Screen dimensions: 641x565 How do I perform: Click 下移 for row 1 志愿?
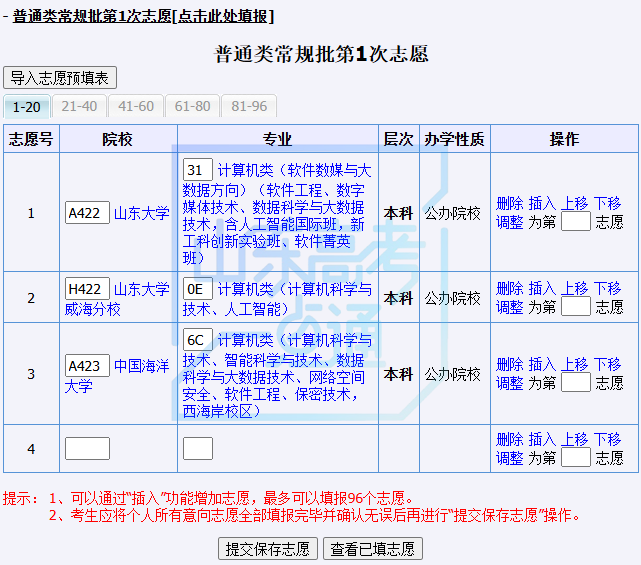[607, 203]
